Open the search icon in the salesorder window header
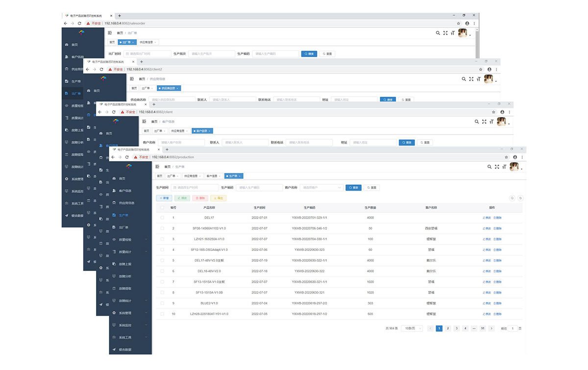This screenshot has width=588, height=370. pyautogui.click(x=438, y=33)
